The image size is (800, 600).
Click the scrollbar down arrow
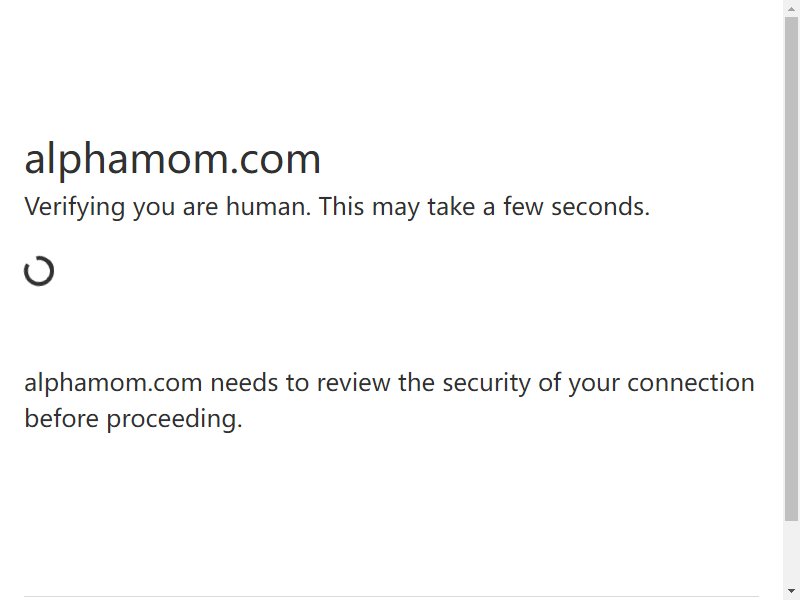coord(791,593)
